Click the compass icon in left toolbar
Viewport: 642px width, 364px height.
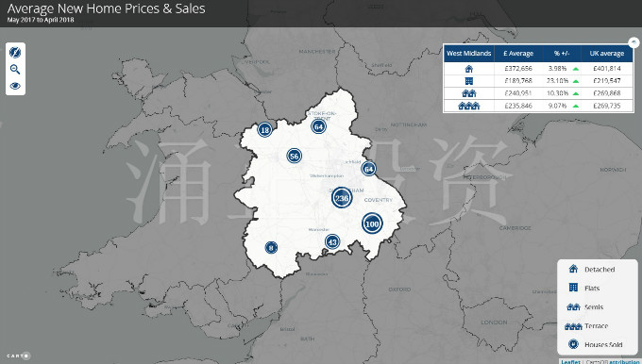15,53
